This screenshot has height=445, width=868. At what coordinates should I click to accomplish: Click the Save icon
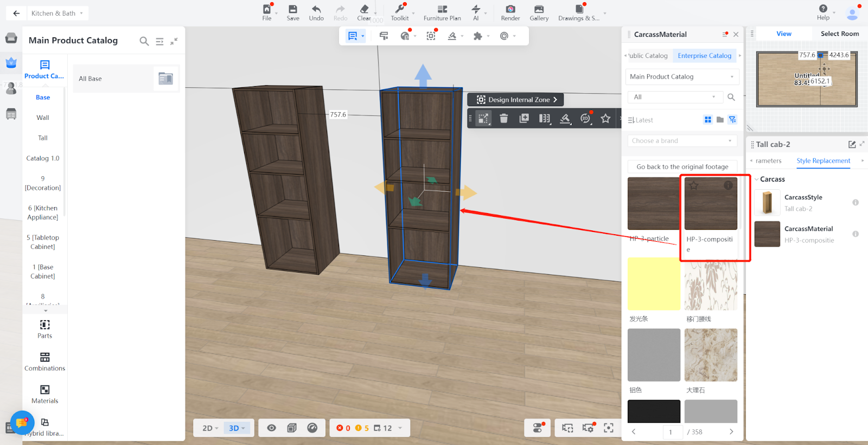(x=293, y=9)
